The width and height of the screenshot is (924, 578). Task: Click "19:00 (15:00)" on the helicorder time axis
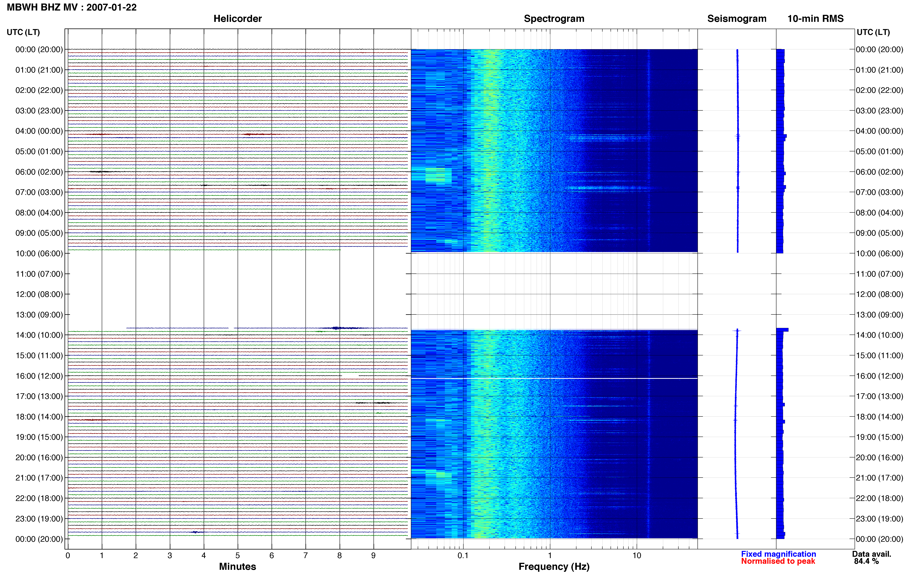(39, 437)
